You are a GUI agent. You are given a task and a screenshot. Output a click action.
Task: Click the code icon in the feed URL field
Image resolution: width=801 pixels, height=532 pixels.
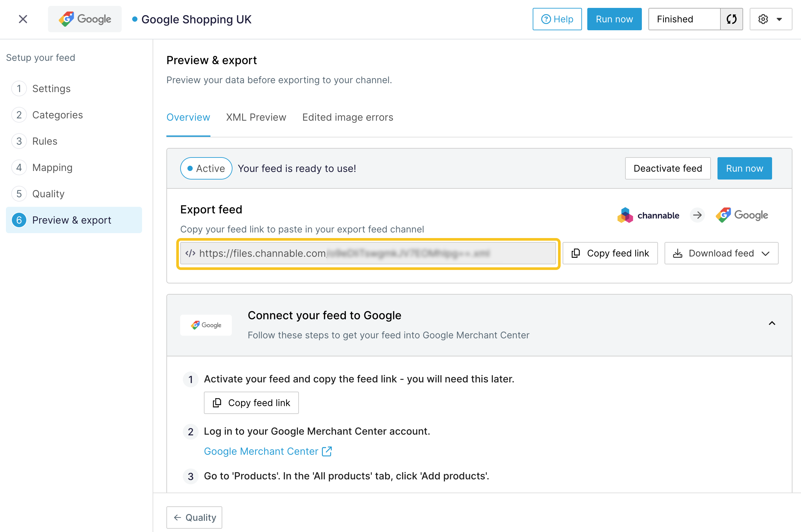coord(190,253)
